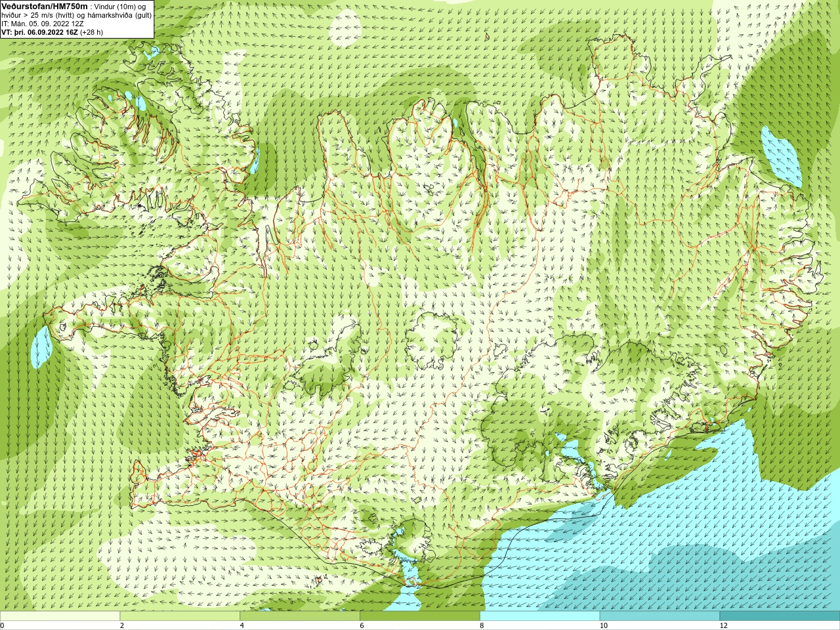Click the "Veðurstofan/HM750m" title text

44,6
